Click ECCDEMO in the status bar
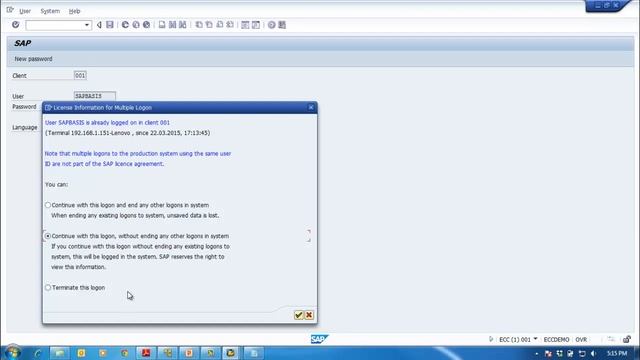 tap(556, 340)
